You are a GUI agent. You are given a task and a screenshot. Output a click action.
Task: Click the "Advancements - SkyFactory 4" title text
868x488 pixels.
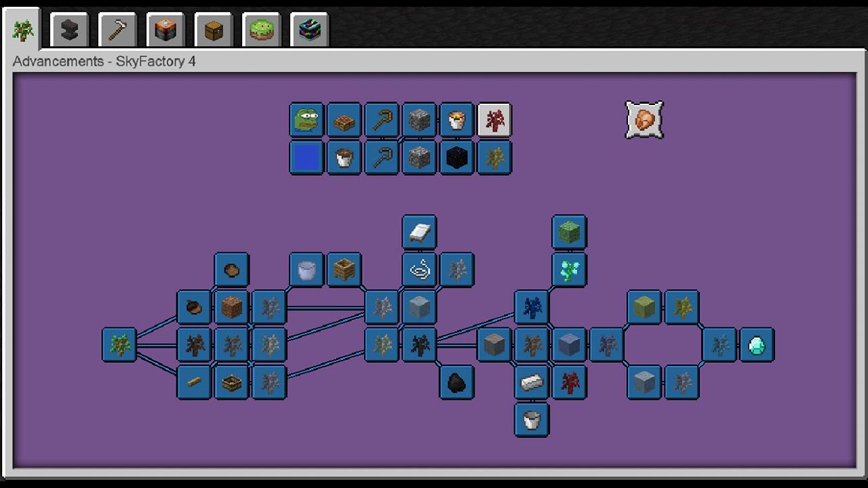104,61
